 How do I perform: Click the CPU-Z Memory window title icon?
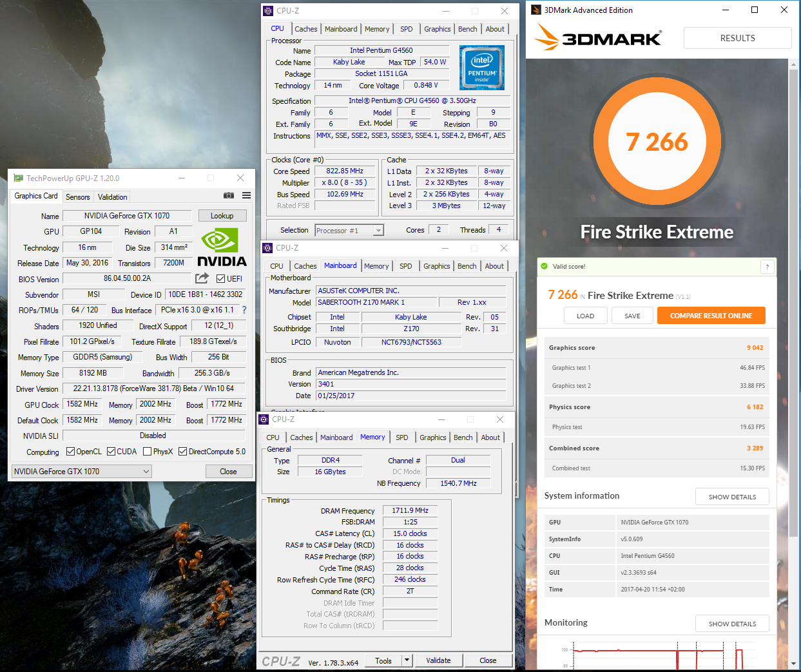(x=264, y=419)
